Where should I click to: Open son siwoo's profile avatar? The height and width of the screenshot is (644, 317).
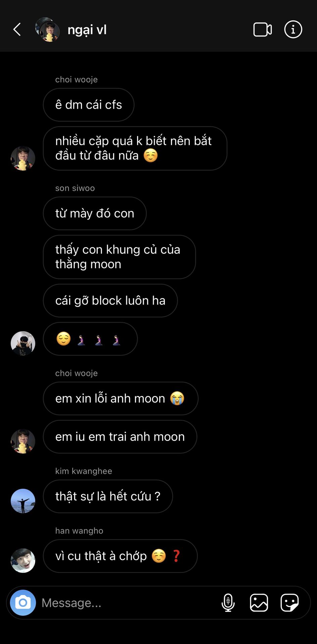click(x=23, y=343)
